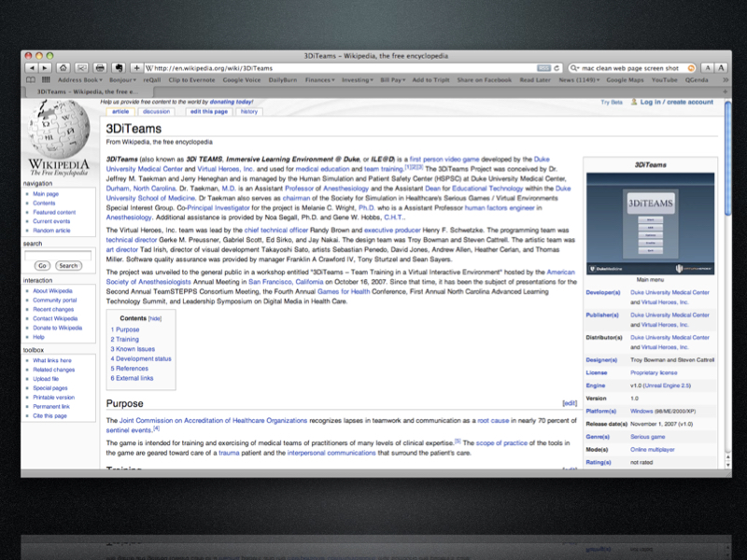The width and height of the screenshot is (747, 560).
Task: Open Recent changes sidebar link
Action: 53,310
